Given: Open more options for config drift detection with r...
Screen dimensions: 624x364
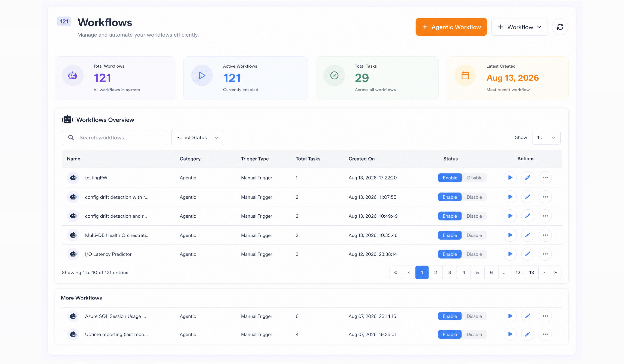Looking at the screenshot, I should click(545, 197).
